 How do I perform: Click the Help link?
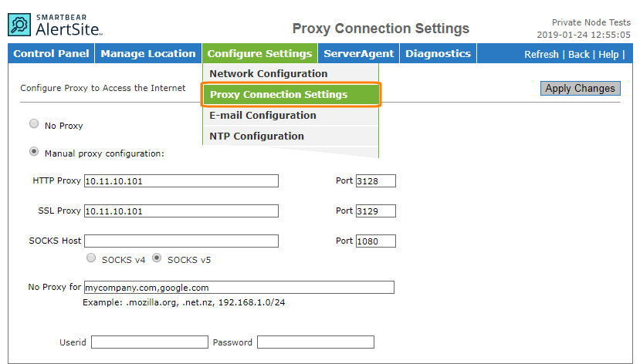point(608,55)
